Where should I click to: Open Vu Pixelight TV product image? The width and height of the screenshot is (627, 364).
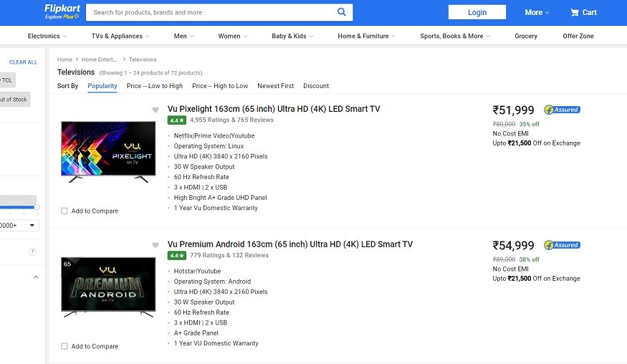pyautogui.click(x=108, y=152)
